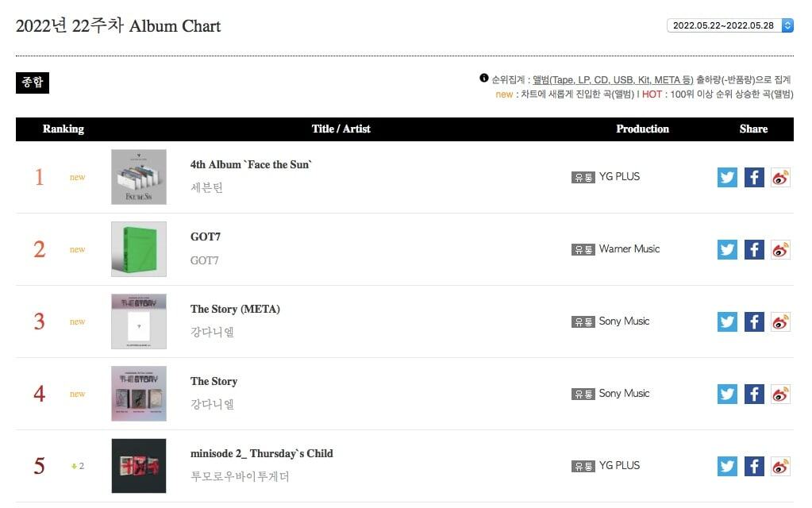
Task: Share minisode 2 Thursday's Child on Weibo
Action: pos(781,466)
